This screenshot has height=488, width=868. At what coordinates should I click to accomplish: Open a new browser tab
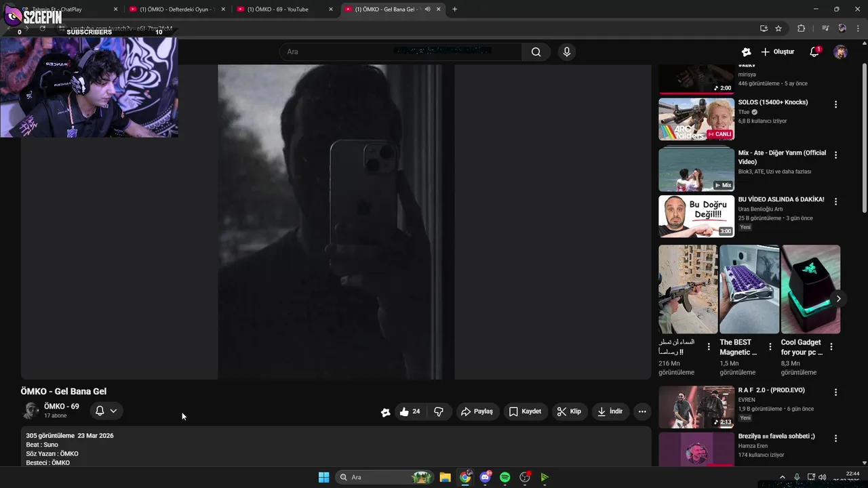point(454,9)
